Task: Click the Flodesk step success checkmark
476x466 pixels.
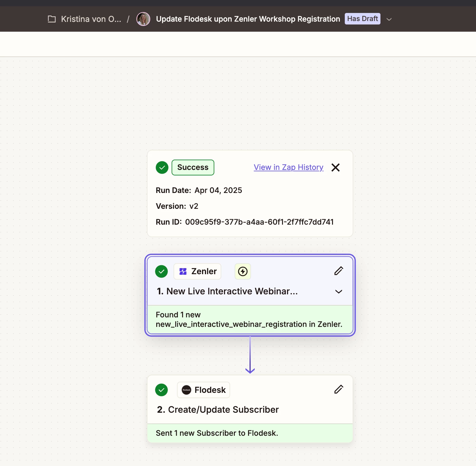Action: point(161,390)
